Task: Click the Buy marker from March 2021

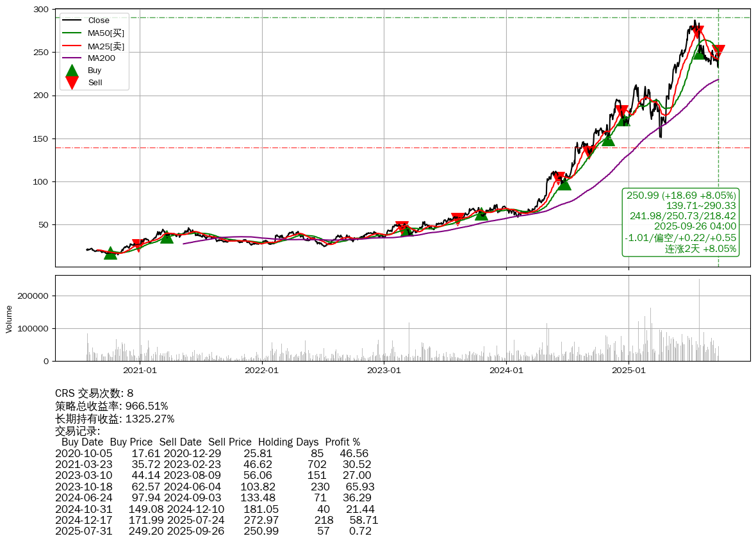Action: [167, 237]
